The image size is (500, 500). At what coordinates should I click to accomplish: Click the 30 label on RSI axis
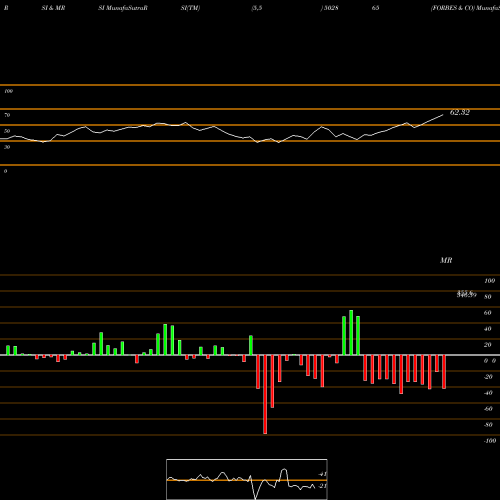7,147
